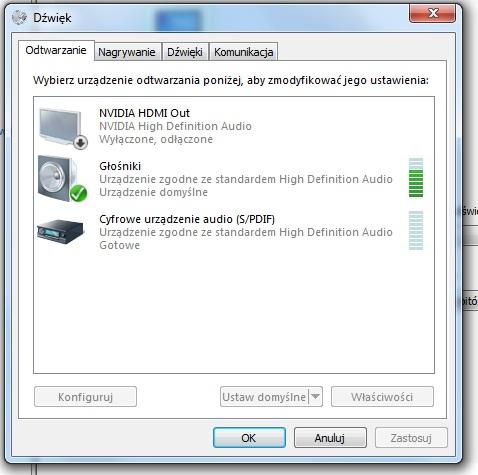Viewport: 478px width, 475px height.
Task: Select the Odtwarzanie tab
Action: pyautogui.click(x=56, y=50)
